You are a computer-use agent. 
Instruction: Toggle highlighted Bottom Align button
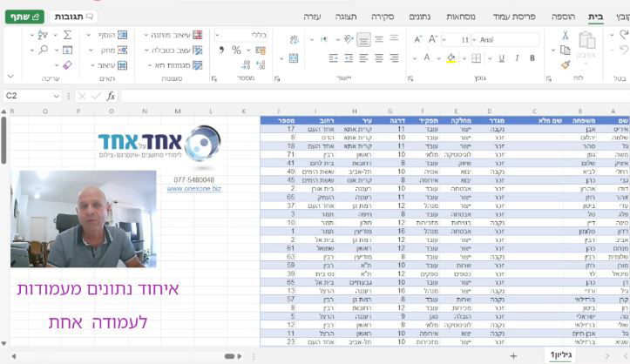pyautogui.click(x=363, y=40)
